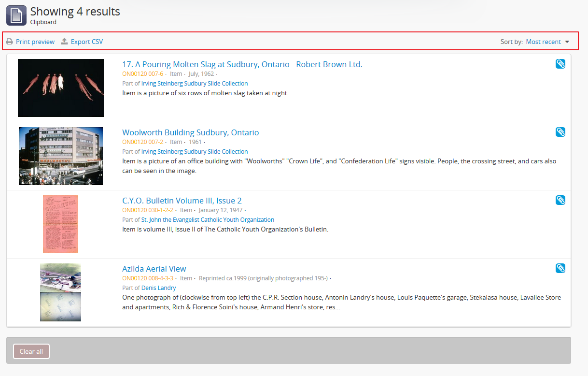Open the Azilda Aerial View record
This screenshot has width=588, height=376.
click(154, 269)
